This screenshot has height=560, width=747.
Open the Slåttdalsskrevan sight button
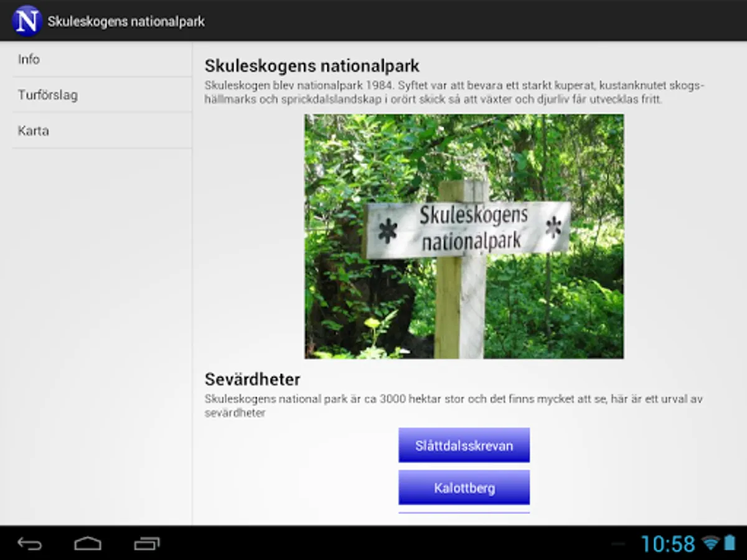[x=464, y=446]
